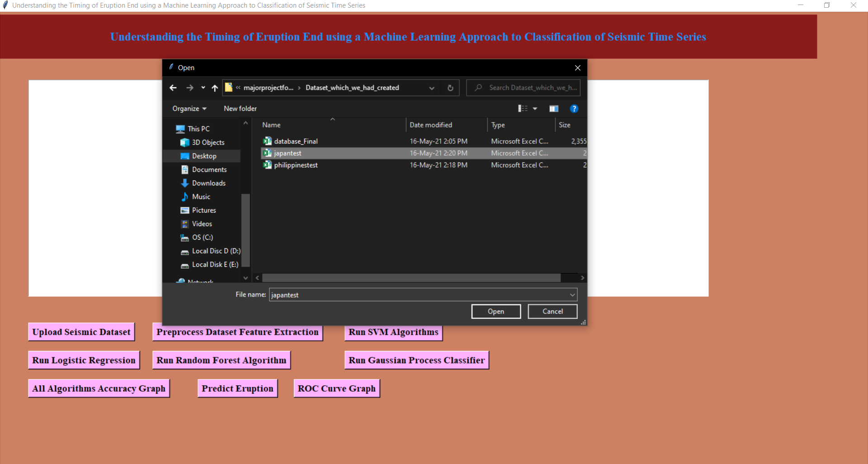
Task: Click Upload Seismic Dataset button
Action: click(81, 332)
